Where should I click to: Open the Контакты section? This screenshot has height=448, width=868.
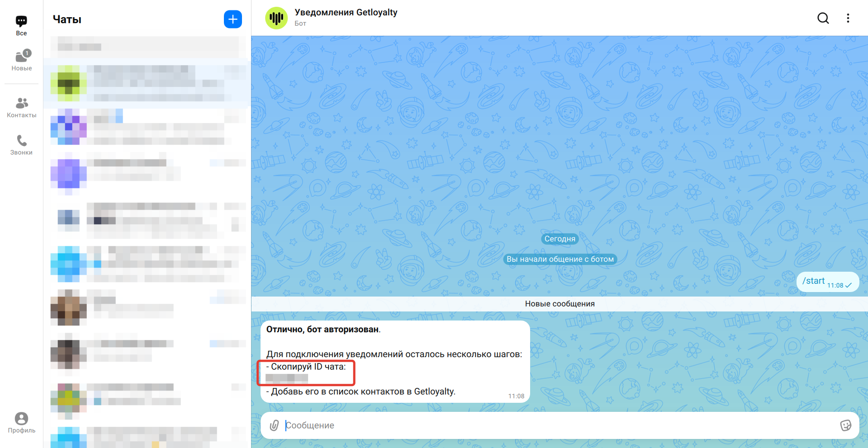pos(21,108)
